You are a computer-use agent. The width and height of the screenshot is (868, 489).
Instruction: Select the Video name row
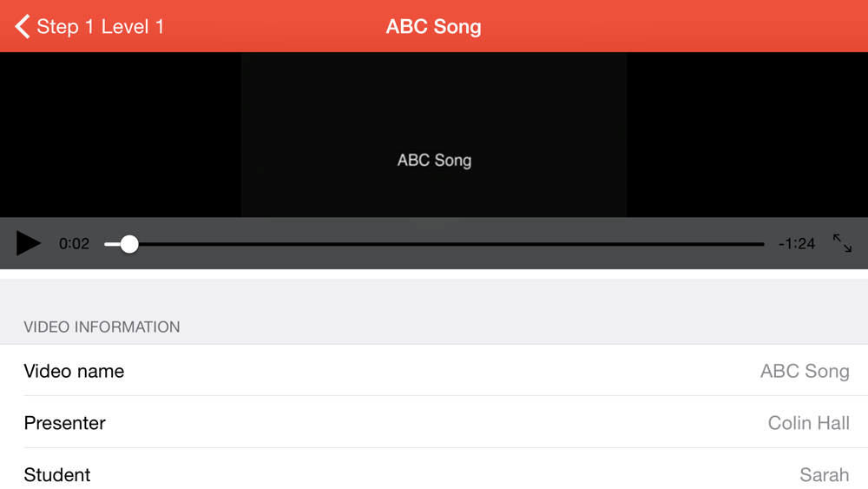click(434, 371)
